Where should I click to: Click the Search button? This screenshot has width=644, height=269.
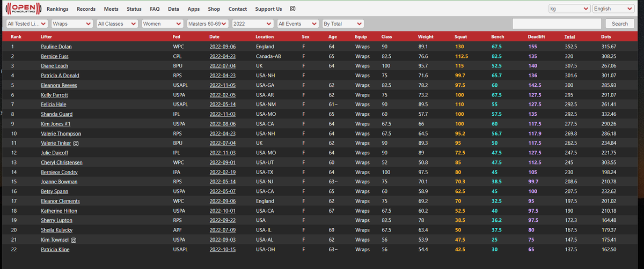620,24
